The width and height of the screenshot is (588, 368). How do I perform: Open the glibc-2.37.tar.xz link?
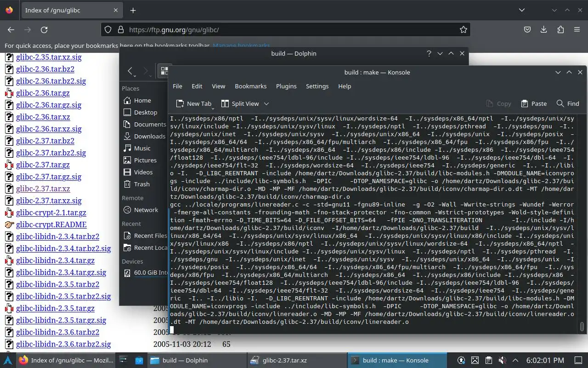43,189
